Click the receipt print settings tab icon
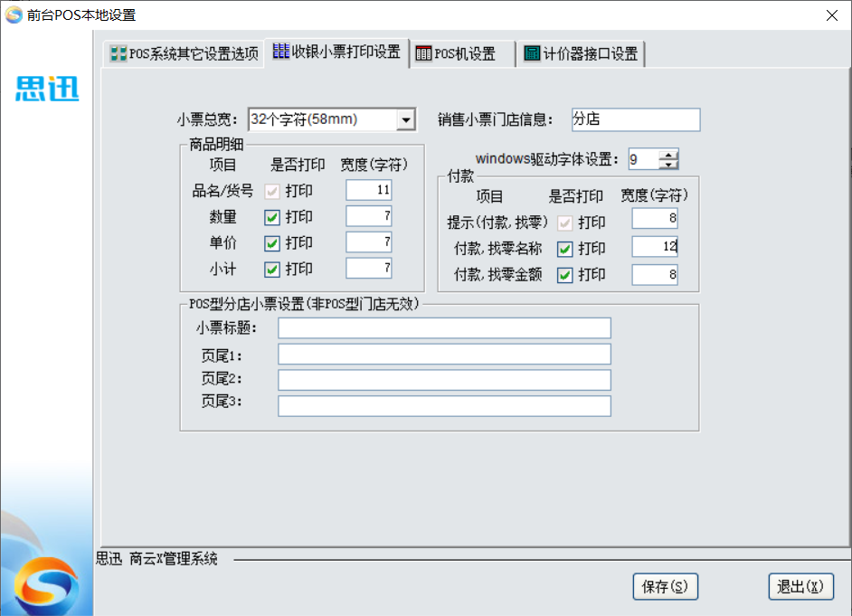Image resolution: width=852 pixels, height=616 pixels. click(x=280, y=52)
